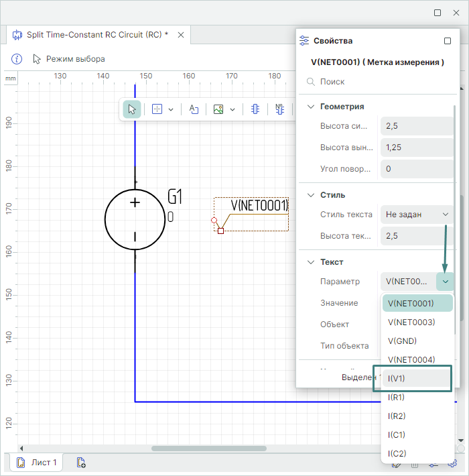
Task: Click the info icon beside Режим выбора
Action: coord(17,59)
